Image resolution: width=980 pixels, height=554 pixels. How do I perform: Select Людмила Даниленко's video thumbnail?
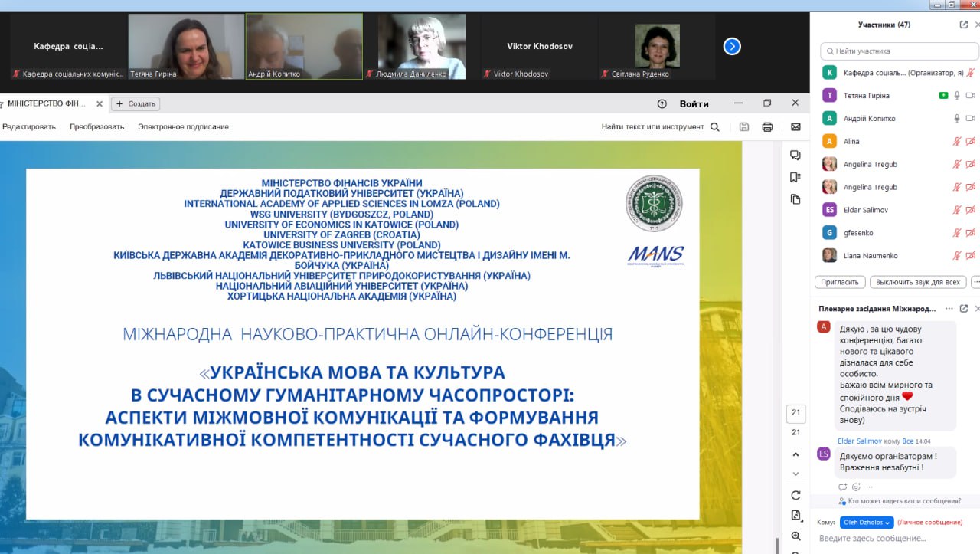(x=422, y=47)
